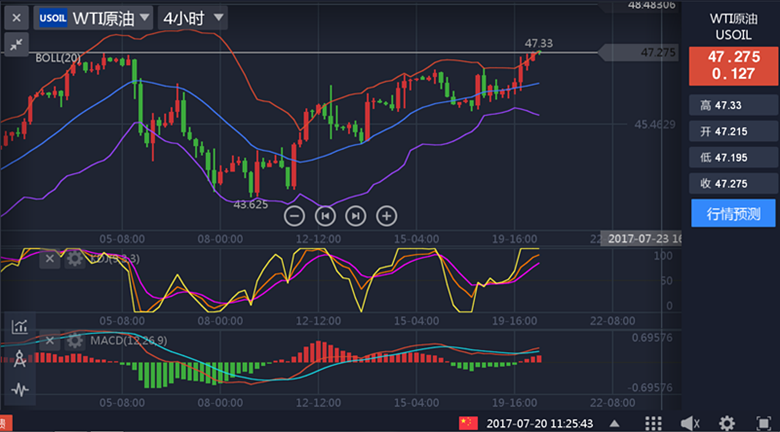Select the chart type icon in sidebar
Viewport: 780px width, 432px height.
(x=19, y=326)
